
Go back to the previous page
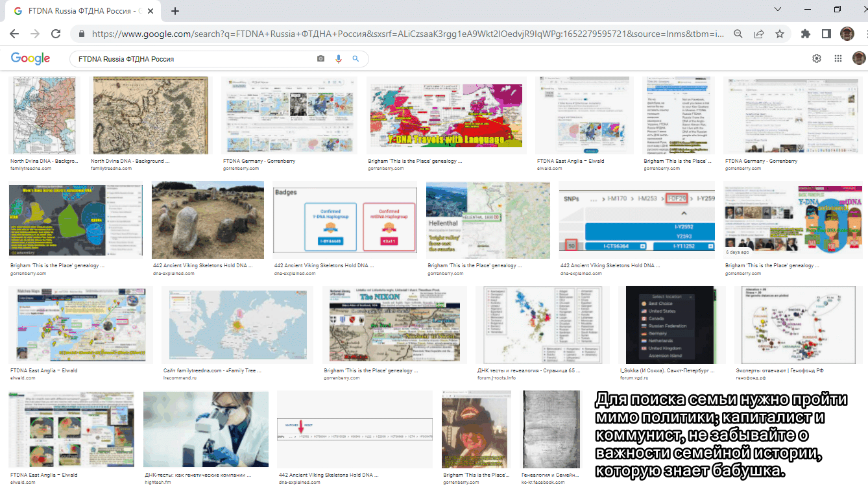click(x=14, y=34)
